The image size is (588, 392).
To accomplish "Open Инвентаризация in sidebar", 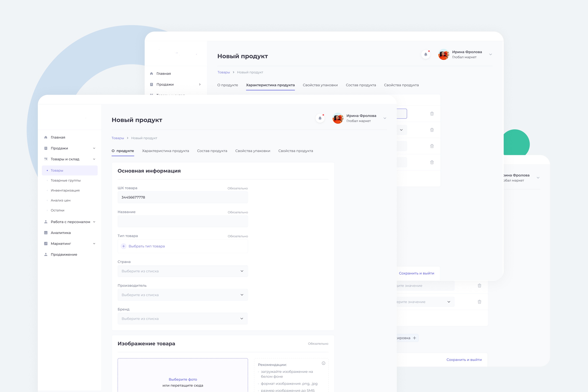I will coord(65,191).
